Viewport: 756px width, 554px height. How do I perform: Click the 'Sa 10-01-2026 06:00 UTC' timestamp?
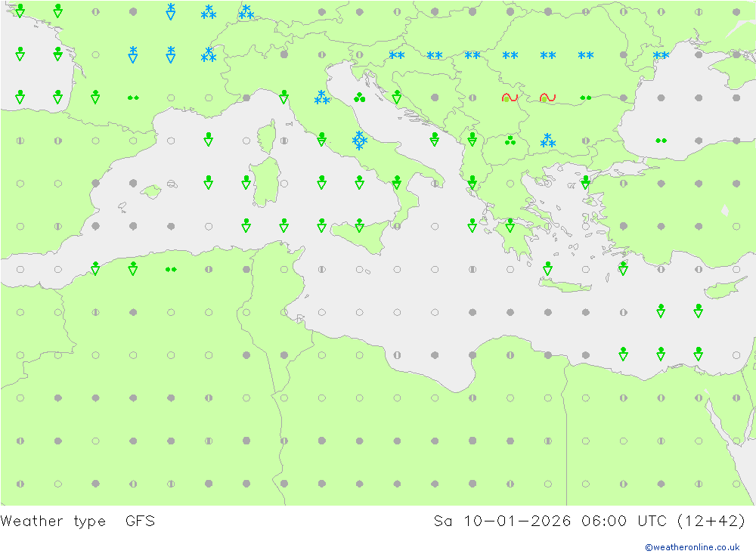pos(550,521)
